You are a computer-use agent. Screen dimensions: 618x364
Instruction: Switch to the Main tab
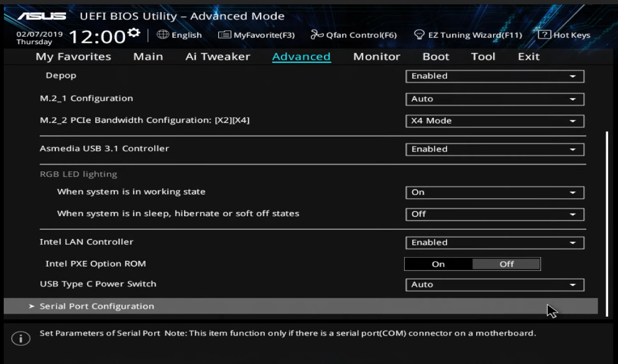coord(148,57)
